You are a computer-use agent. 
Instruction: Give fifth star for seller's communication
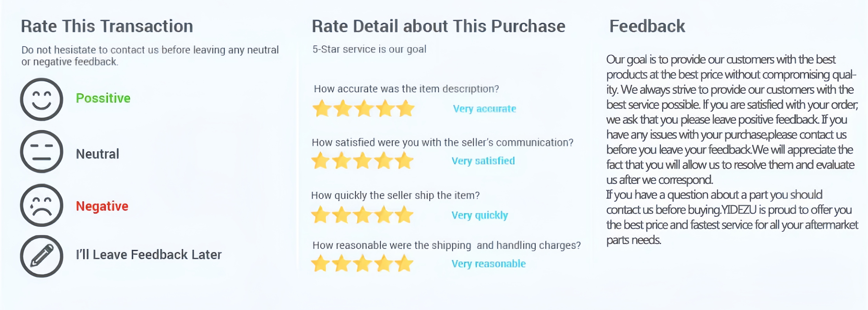pos(404,160)
